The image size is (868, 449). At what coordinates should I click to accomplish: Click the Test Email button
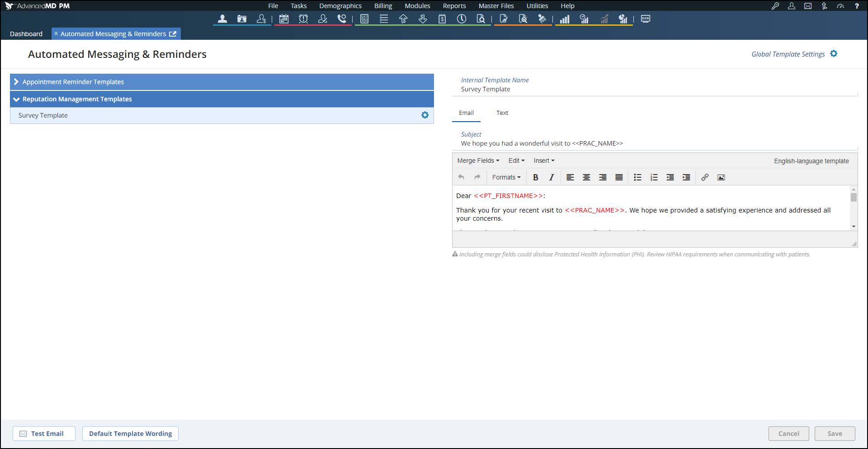point(44,434)
